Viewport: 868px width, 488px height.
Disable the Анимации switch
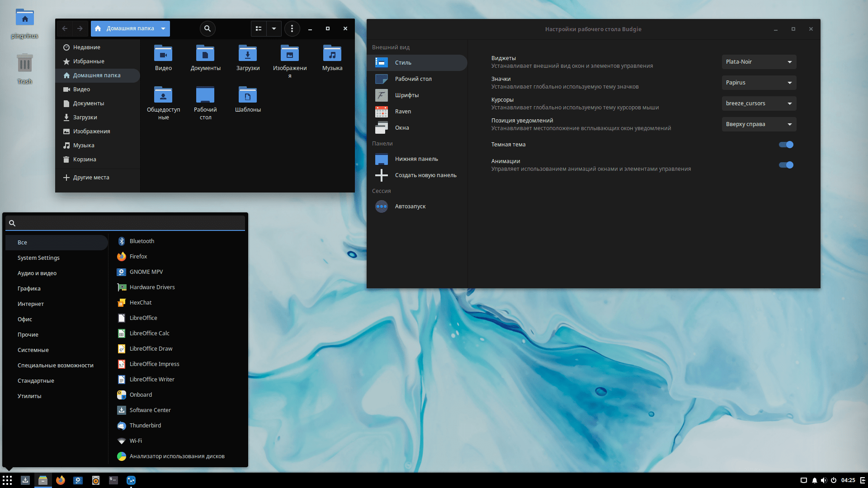(x=786, y=165)
